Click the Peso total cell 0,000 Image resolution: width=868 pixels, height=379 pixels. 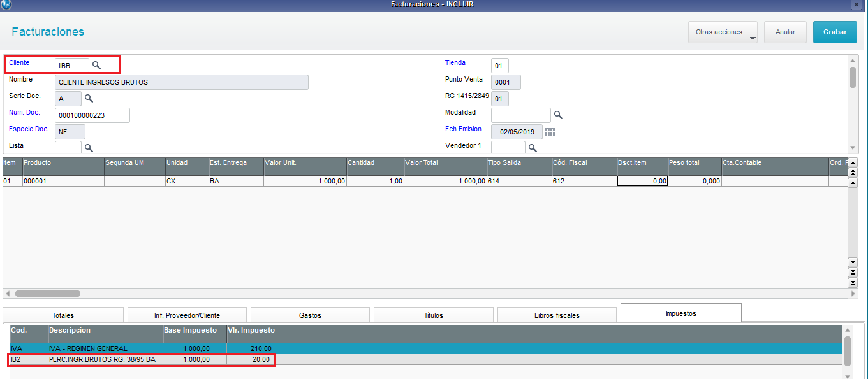coord(695,181)
